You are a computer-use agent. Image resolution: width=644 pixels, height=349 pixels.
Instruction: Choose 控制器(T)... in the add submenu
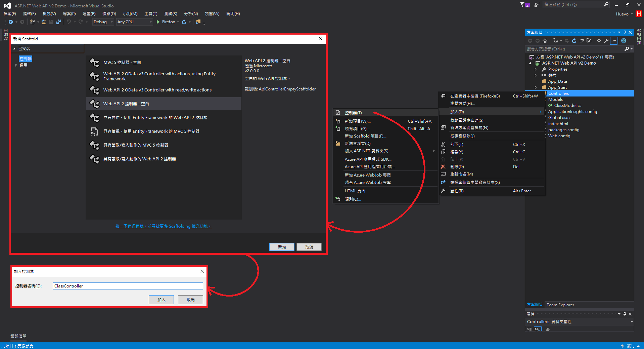[385, 113]
